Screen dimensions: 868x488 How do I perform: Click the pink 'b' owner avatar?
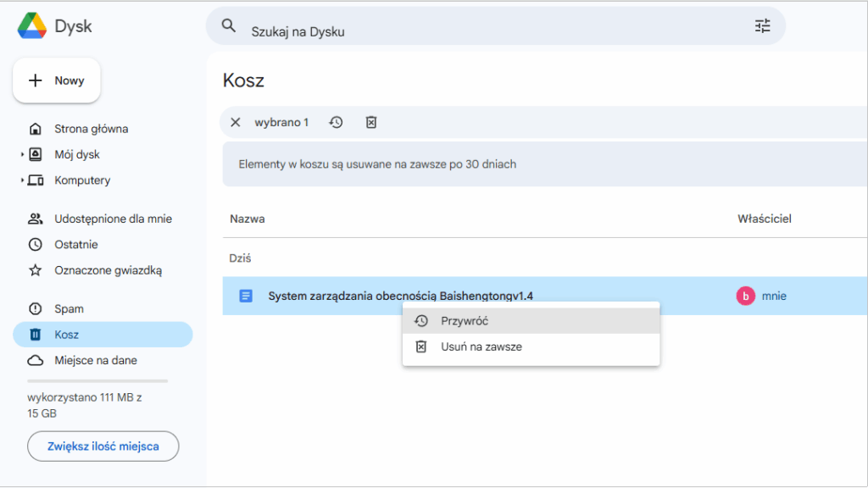745,296
